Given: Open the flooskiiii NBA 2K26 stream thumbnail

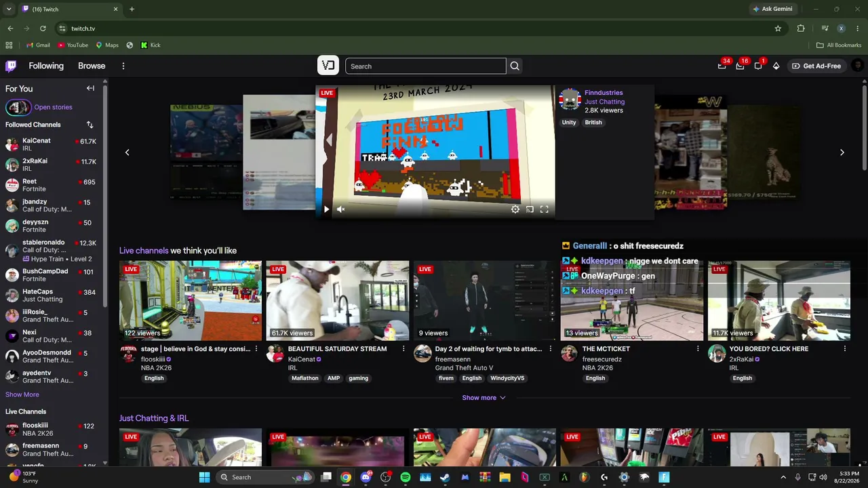Looking at the screenshot, I should click(191, 300).
